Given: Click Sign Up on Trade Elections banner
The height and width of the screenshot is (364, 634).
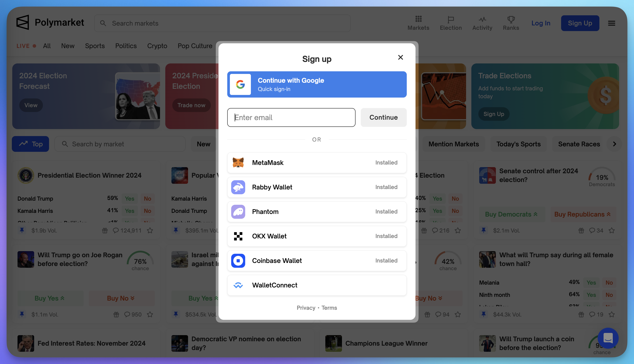Looking at the screenshot, I should pos(494,114).
